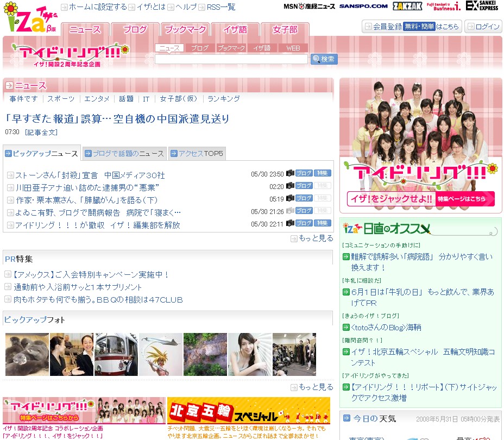504x440 pixels.
Task: Click イザ!をジャックせよ!! 特集ページ banner
Action: pos(421,199)
